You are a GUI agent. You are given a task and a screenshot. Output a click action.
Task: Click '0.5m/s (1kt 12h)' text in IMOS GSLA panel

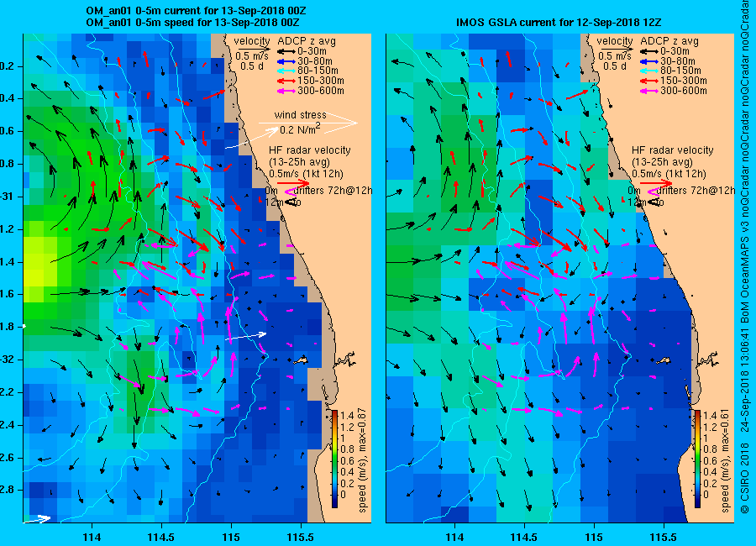(x=669, y=174)
